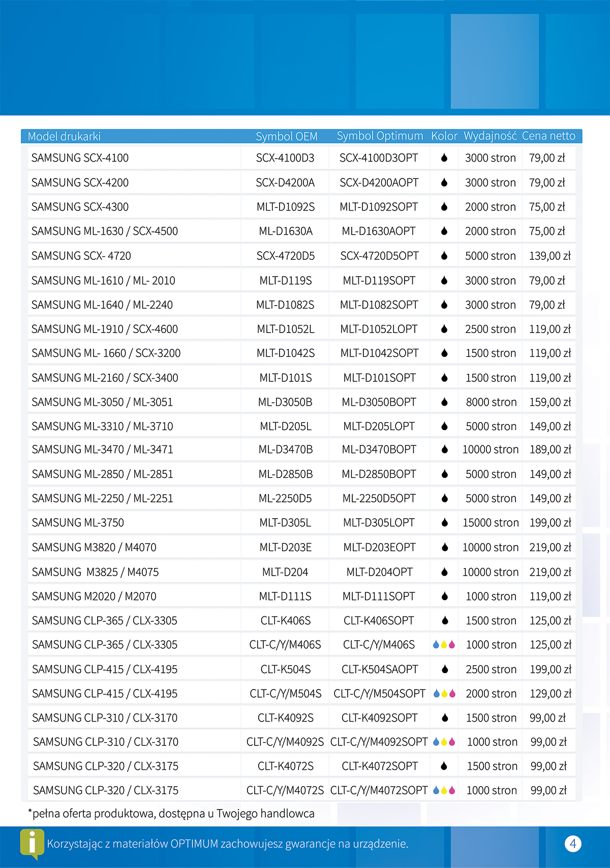The width and height of the screenshot is (610, 868).
Task: Click black drop next to CLT-K504SAOPT
Action: point(445,669)
